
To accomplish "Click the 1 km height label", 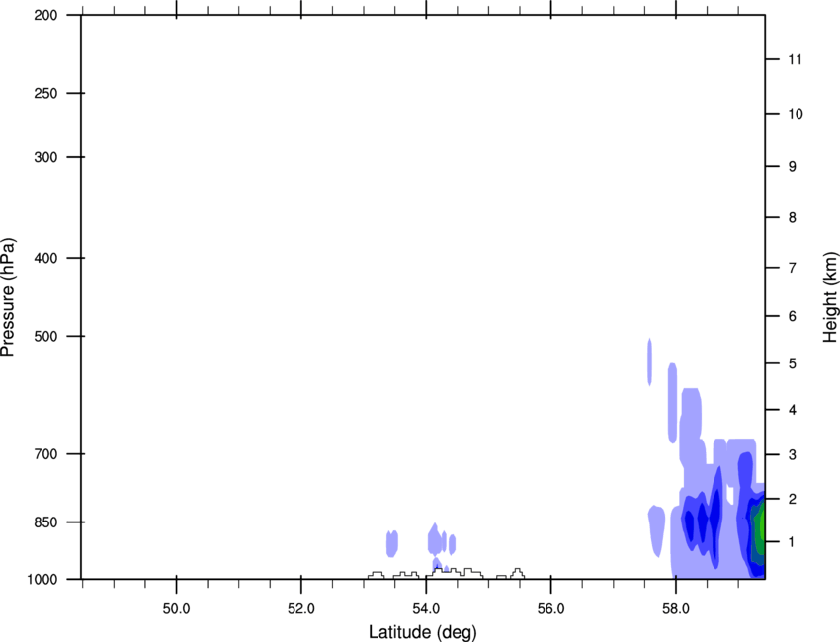I will click(793, 542).
